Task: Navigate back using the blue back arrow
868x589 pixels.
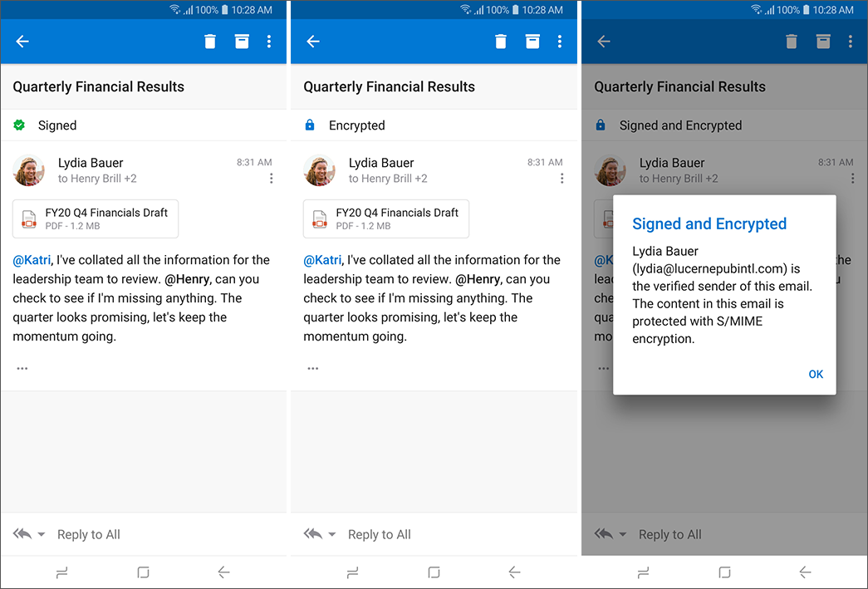Action: click(x=22, y=41)
